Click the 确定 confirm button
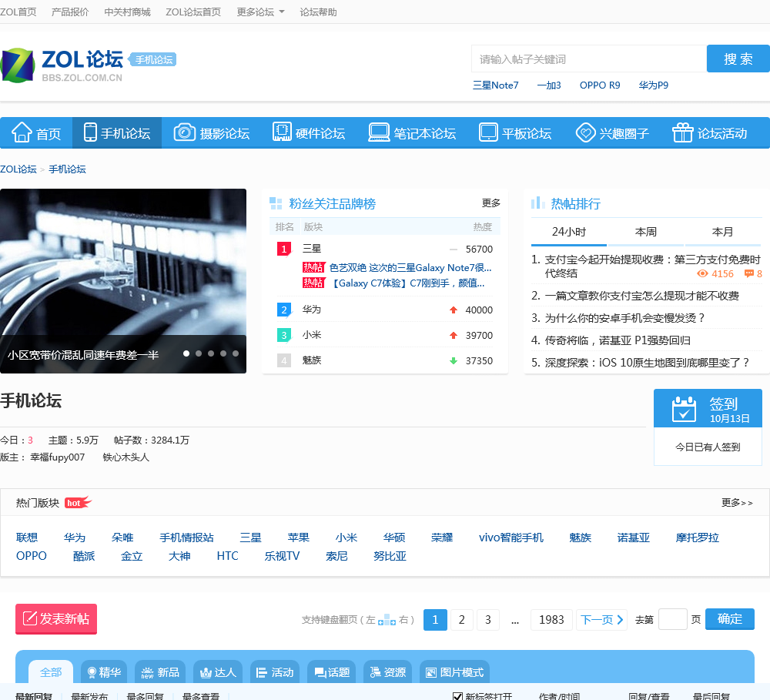This screenshot has width=770, height=700. 730,619
